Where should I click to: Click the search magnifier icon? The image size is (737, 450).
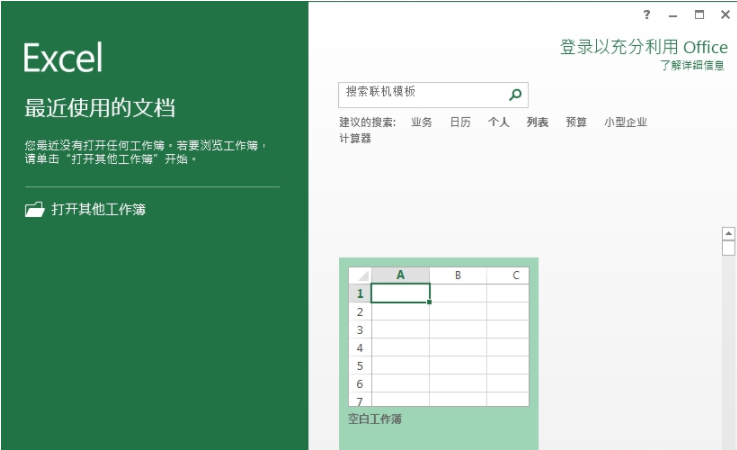click(x=515, y=95)
